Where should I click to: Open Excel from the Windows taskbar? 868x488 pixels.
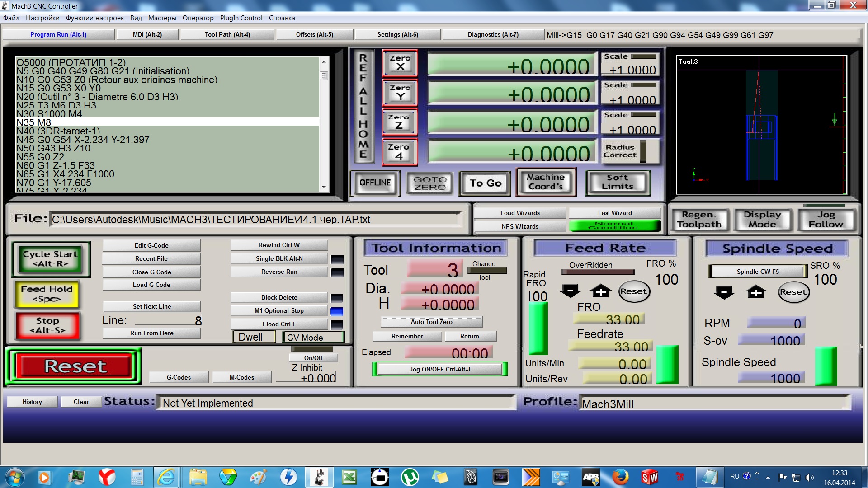(349, 477)
